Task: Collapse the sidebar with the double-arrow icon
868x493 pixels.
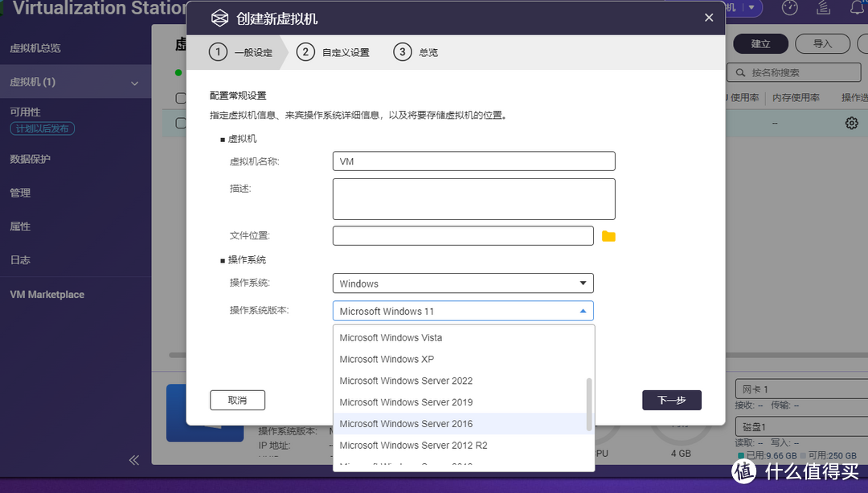Action: (x=134, y=460)
